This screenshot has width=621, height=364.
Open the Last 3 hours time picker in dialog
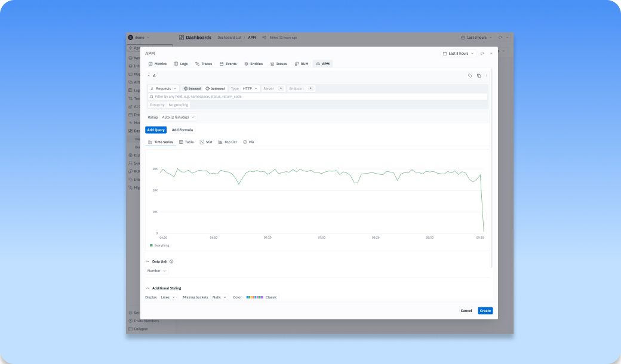[x=458, y=54]
